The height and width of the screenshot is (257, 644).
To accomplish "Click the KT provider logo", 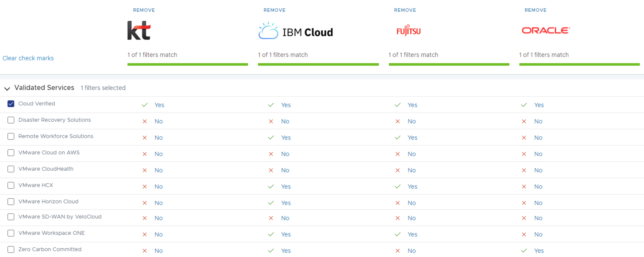I will (x=139, y=30).
